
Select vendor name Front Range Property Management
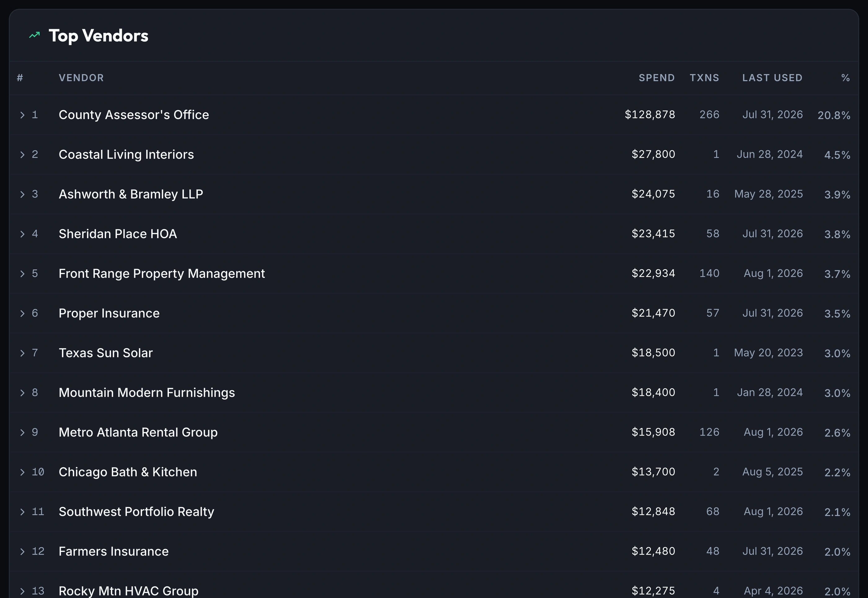point(162,273)
